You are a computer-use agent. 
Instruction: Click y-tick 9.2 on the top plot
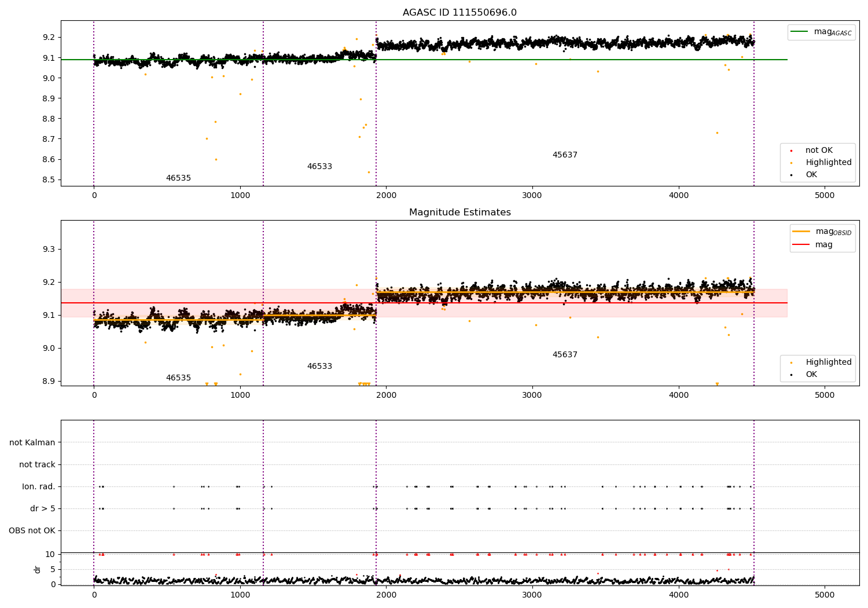pyautogui.click(x=49, y=38)
